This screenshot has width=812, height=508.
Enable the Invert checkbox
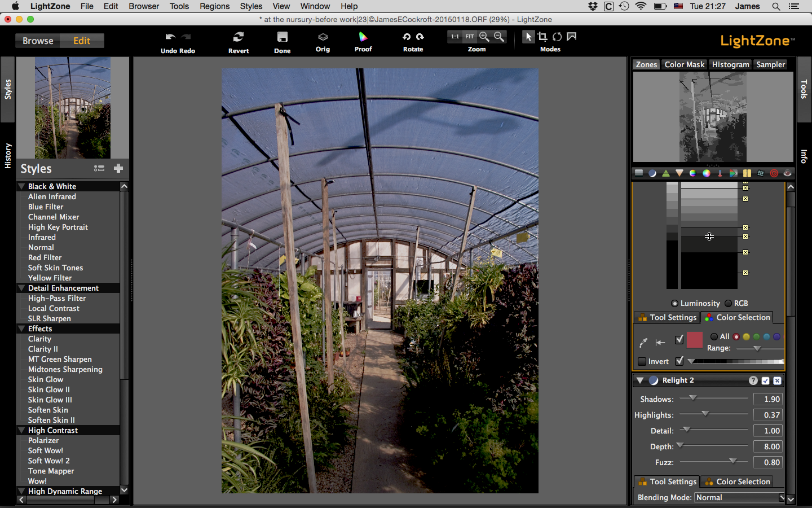[642, 361]
